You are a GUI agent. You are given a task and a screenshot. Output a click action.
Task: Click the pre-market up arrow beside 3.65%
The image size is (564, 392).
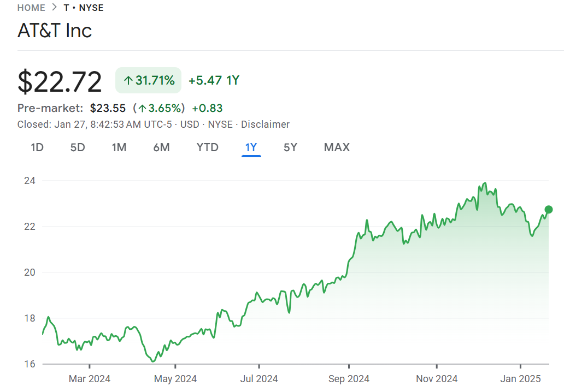142,108
